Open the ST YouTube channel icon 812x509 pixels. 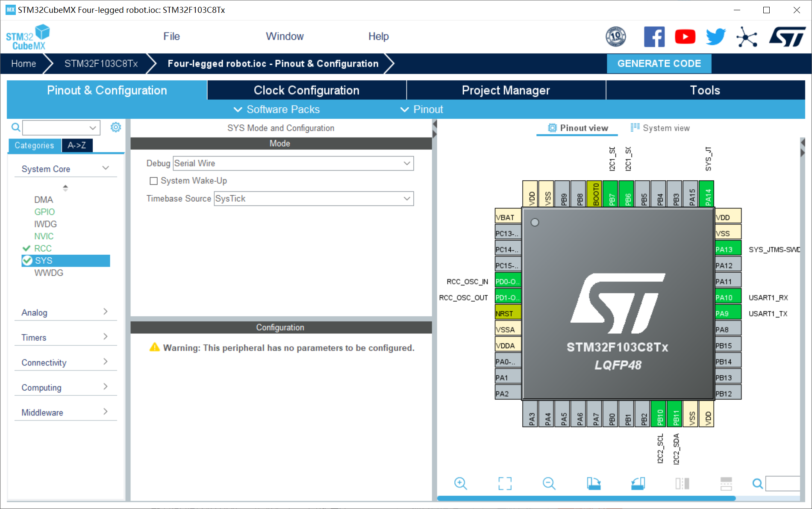[685, 37]
